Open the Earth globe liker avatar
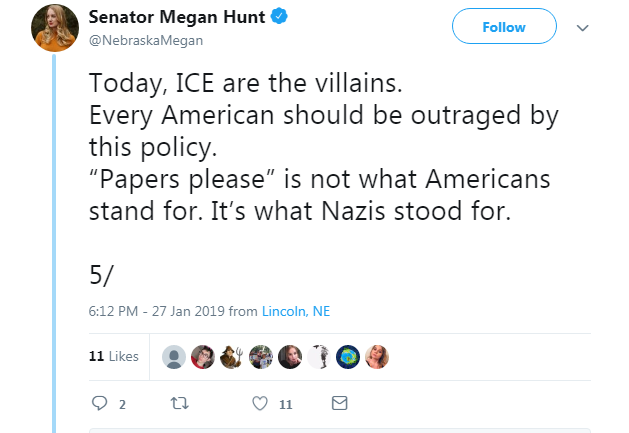Image resolution: width=629 pixels, height=433 pixels. 348,357
